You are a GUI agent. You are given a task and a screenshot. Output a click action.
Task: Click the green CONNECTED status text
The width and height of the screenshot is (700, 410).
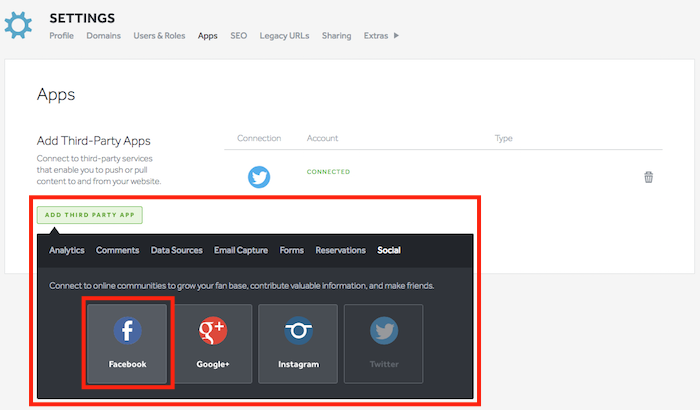328,172
